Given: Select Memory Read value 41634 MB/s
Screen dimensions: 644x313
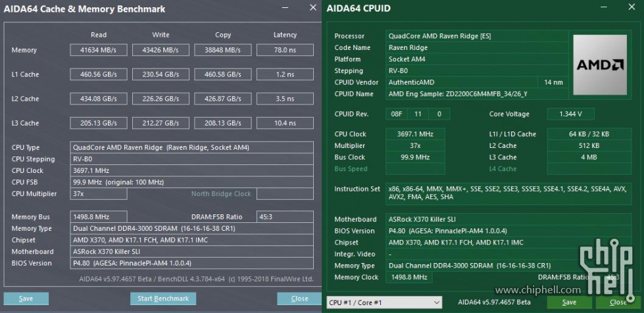Looking at the screenshot, I should tap(99, 50).
